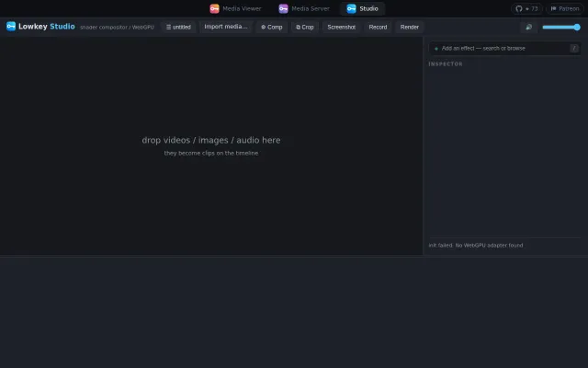The height and width of the screenshot is (368, 588).
Task: Open the Patreon link
Action: [565, 8]
